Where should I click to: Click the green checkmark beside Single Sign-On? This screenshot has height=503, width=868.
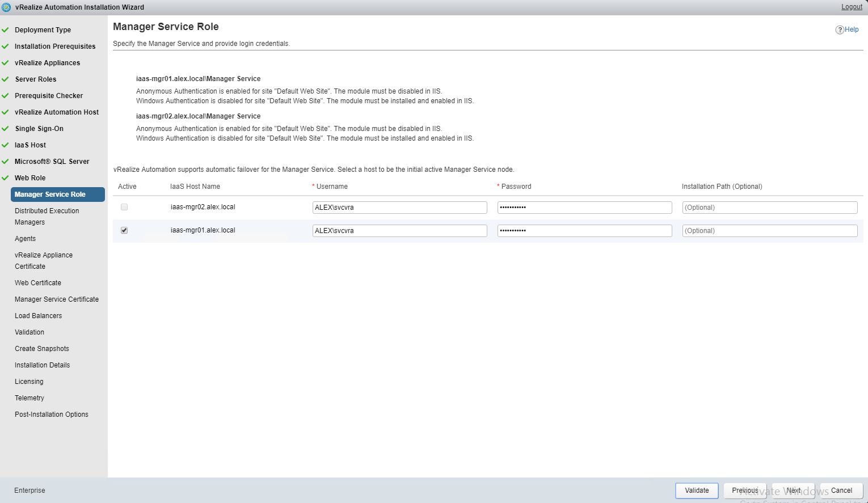click(6, 129)
